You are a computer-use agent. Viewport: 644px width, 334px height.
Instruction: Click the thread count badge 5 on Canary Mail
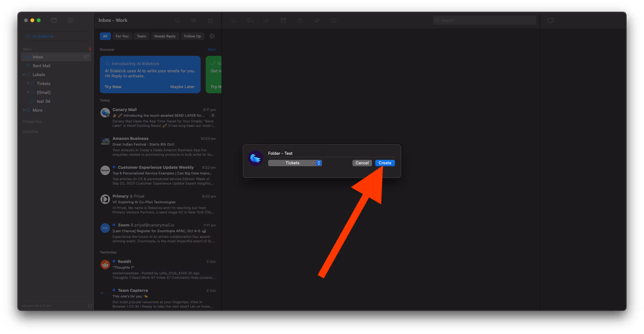213,115
